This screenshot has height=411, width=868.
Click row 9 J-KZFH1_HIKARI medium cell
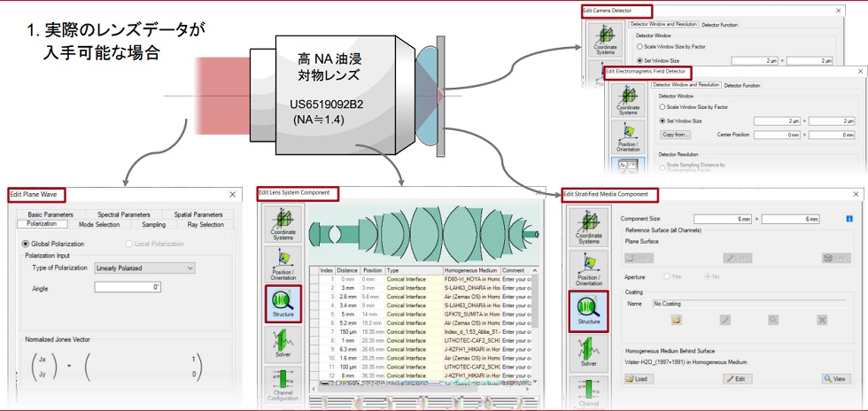[x=471, y=348]
